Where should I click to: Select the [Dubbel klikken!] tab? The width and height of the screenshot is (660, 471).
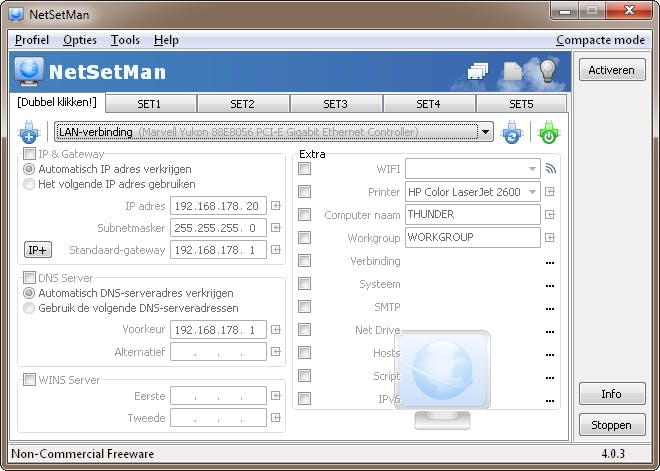tap(57, 102)
